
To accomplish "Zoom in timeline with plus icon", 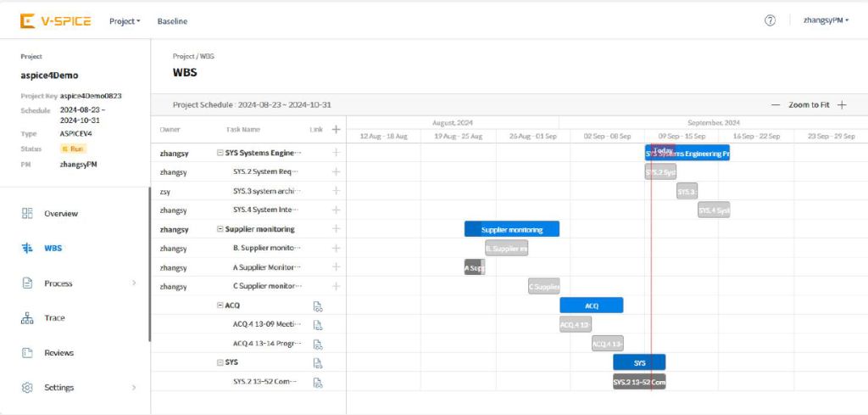I will 842,105.
